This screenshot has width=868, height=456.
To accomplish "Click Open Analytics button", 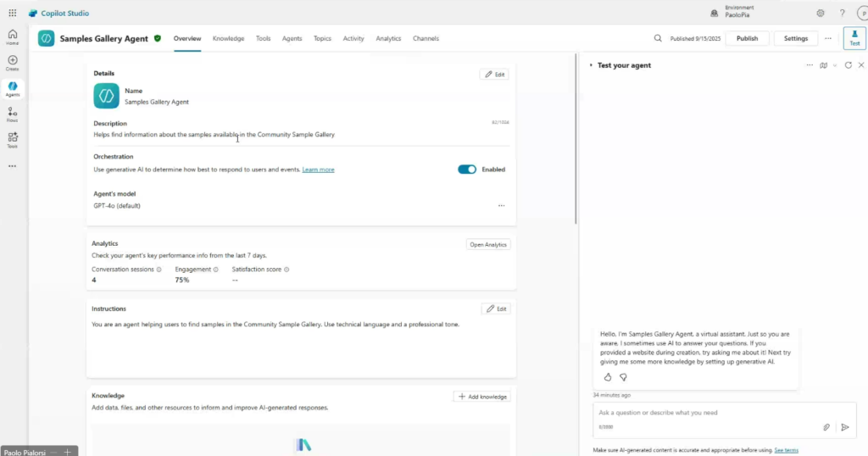I will coord(487,245).
